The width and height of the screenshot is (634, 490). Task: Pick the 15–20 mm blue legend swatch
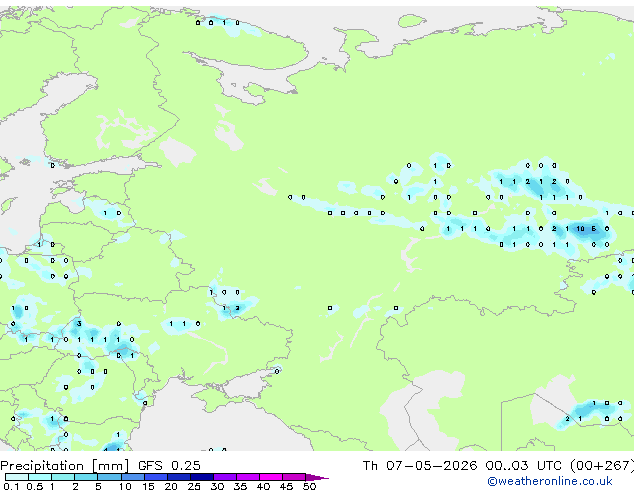[x=156, y=477]
